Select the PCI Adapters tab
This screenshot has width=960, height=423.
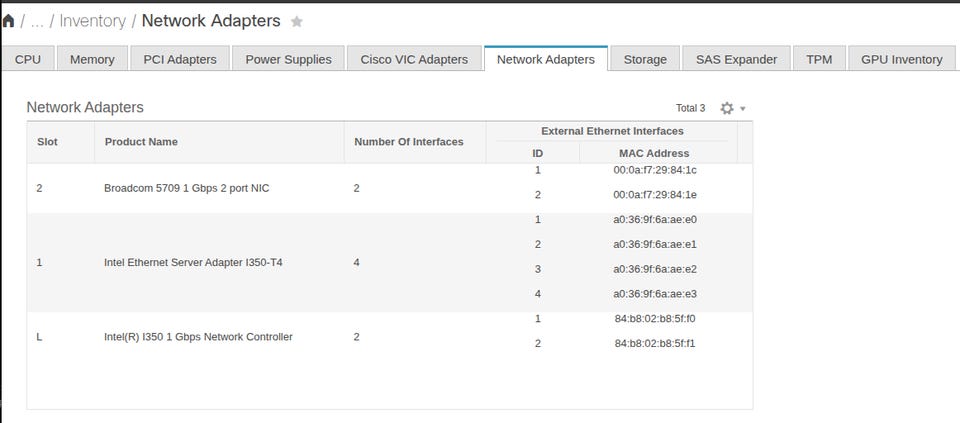[180, 59]
